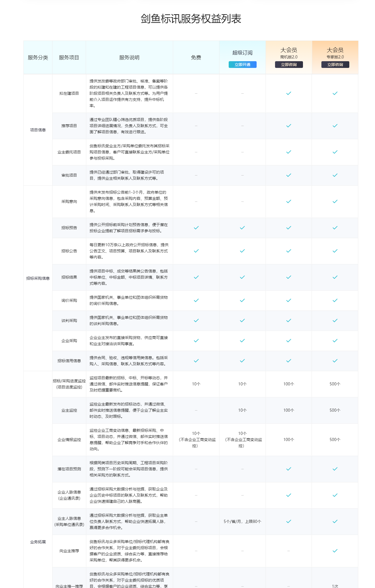Click the 5个/省/月,上限80个 cell

click(x=242, y=521)
